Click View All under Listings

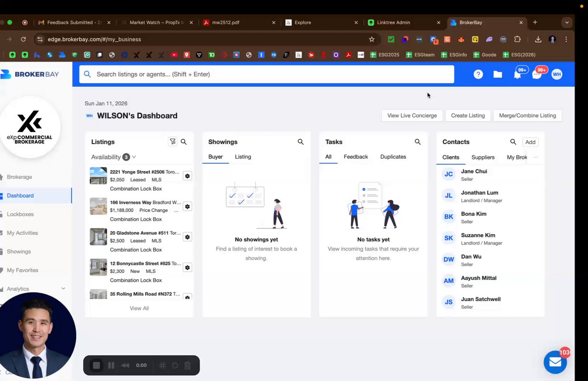click(x=139, y=308)
